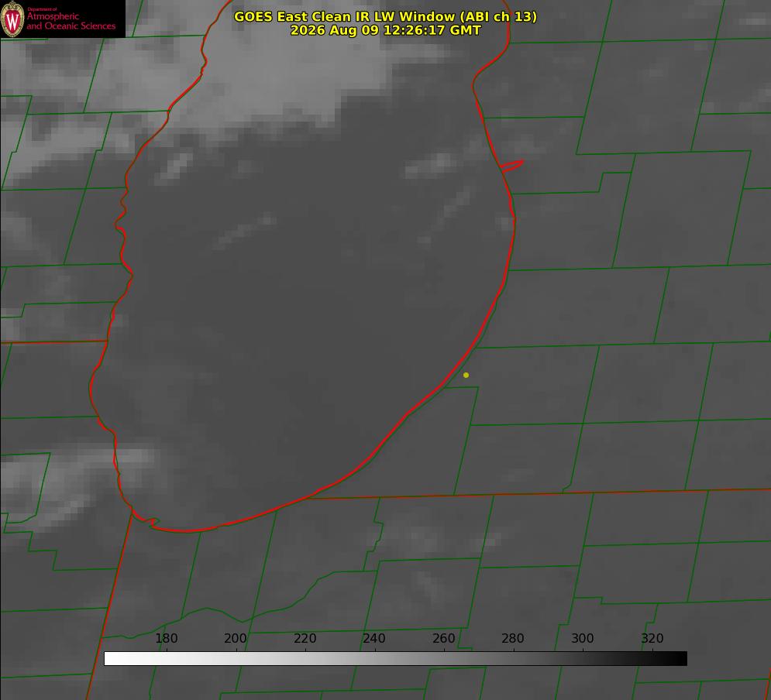Click the 300 label on the colorbar

(x=583, y=638)
